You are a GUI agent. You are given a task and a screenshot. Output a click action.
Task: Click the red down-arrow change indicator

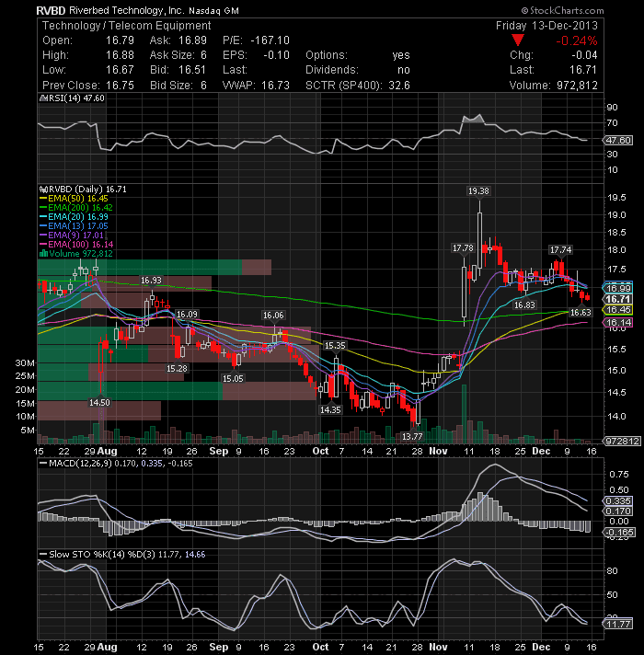[518, 40]
